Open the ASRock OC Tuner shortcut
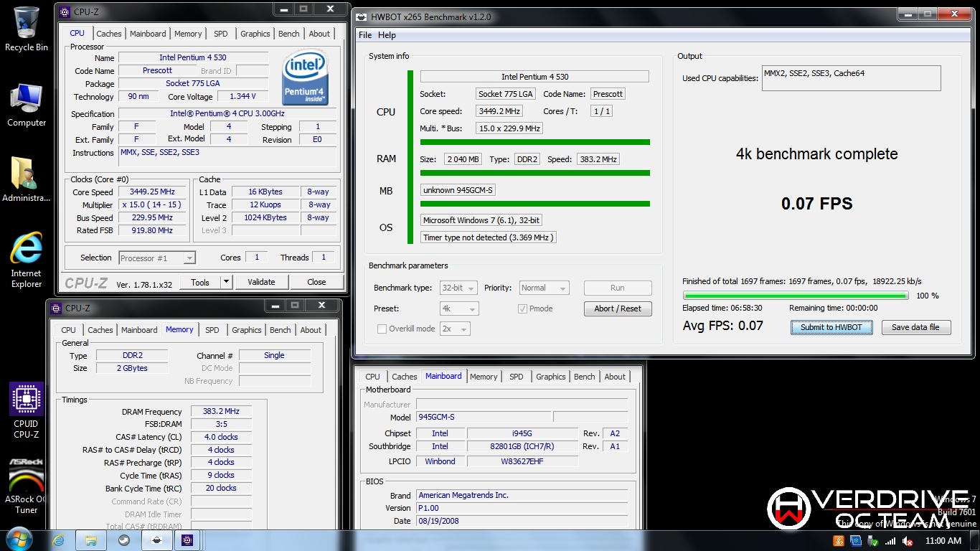 point(26,486)
